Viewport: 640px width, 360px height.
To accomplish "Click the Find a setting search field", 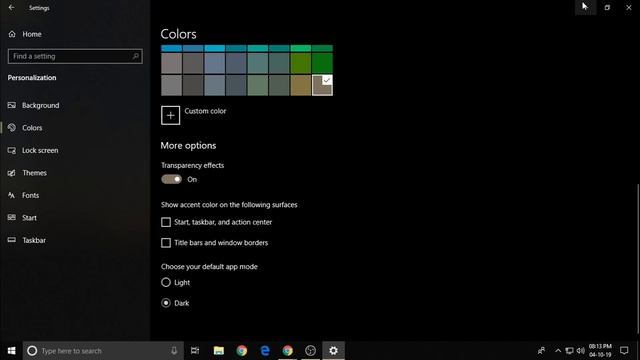I will point(75,56).
